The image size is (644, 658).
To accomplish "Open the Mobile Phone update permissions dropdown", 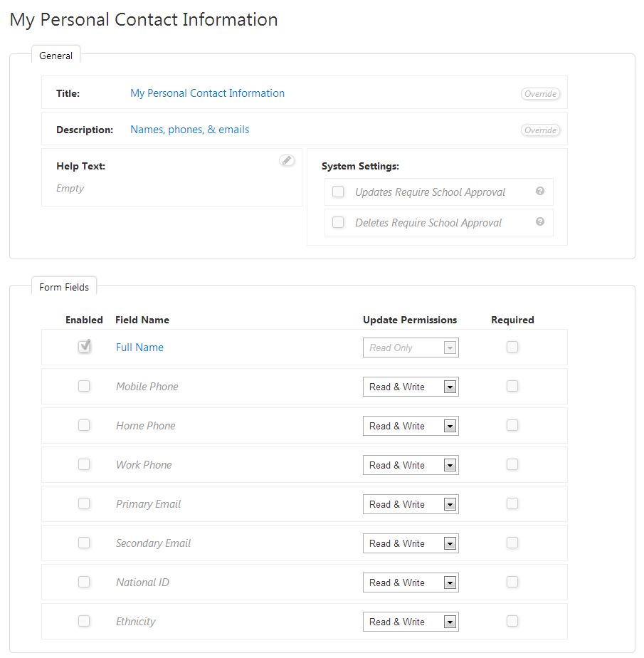I will click(x=450, y=386).
